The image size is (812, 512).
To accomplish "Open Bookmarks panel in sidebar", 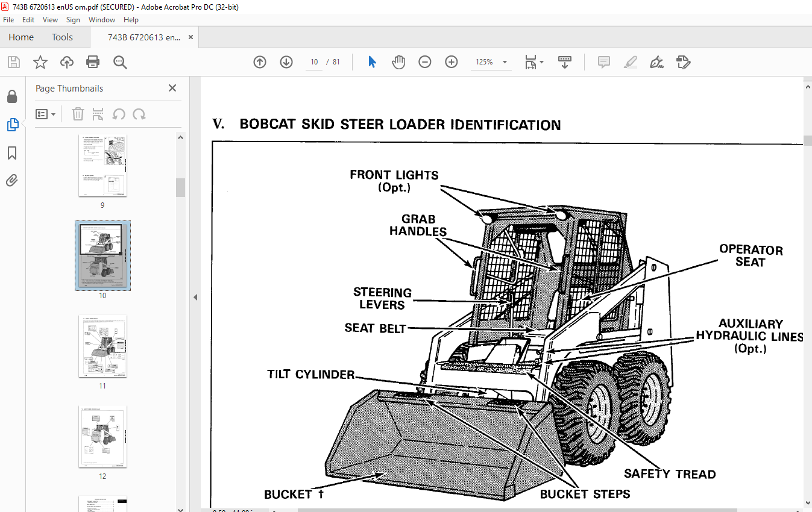I will click(12, 153).
